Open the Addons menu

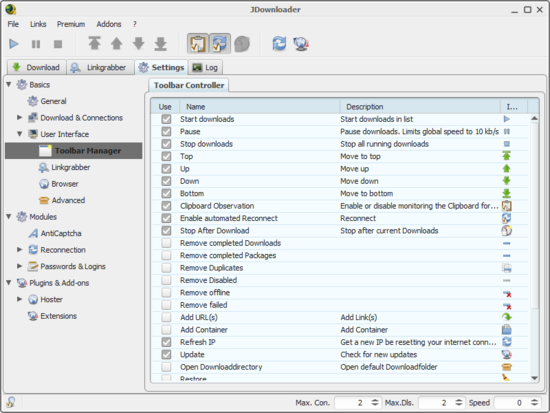(x=109, y=24)
